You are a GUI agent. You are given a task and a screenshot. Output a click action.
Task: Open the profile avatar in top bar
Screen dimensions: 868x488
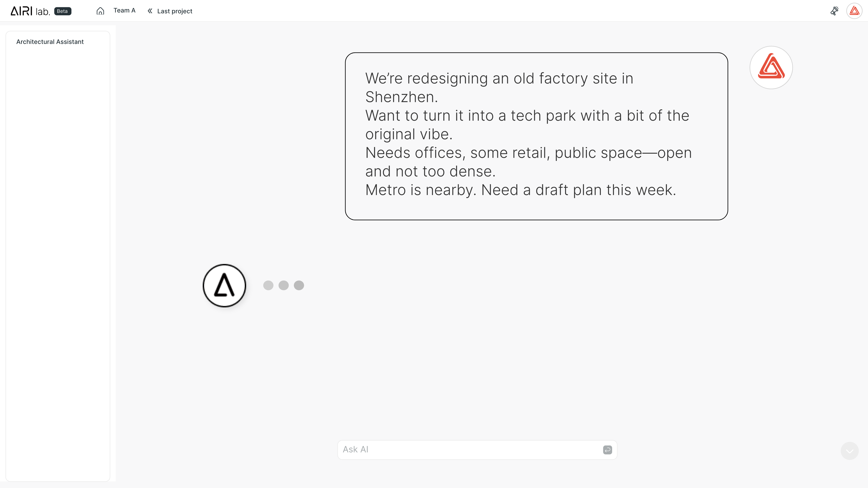(x=854, y=11)
